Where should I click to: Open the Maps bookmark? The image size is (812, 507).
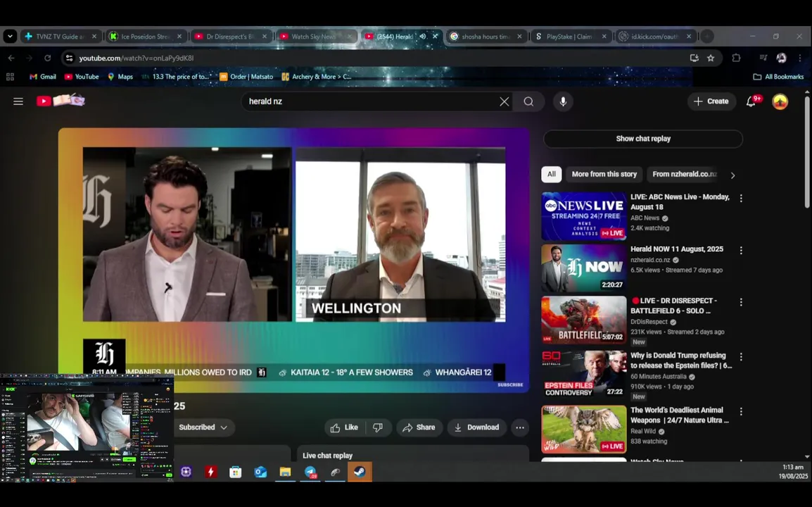pos(120,77)
